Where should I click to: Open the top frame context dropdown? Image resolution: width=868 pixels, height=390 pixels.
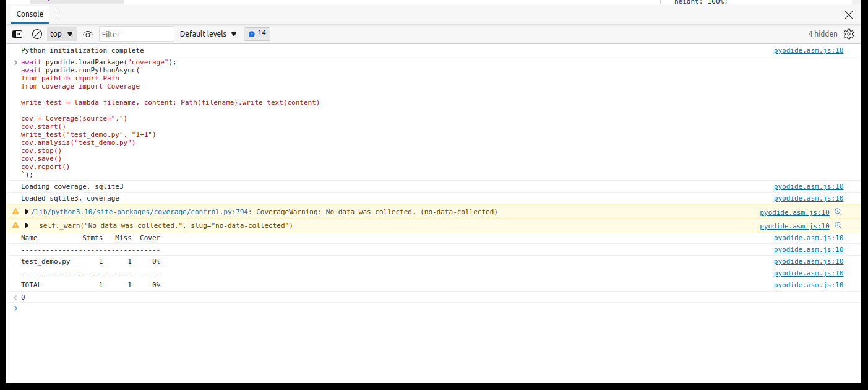(x=61, y=33)
